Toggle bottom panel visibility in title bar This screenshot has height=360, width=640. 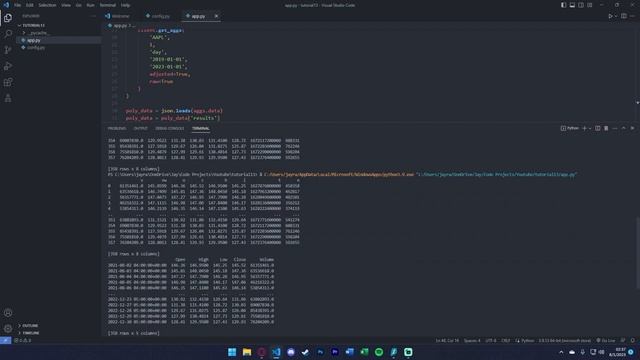[x=572, y=5]
